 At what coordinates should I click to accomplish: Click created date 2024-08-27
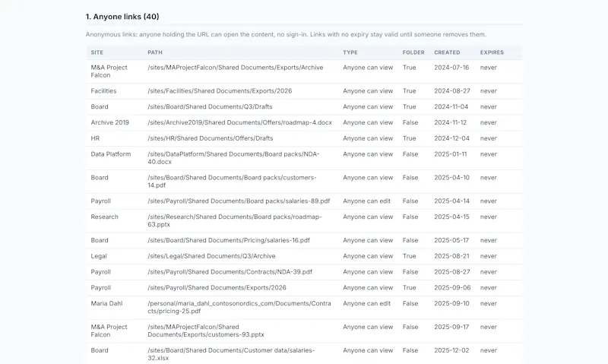[x=451, y=91]
